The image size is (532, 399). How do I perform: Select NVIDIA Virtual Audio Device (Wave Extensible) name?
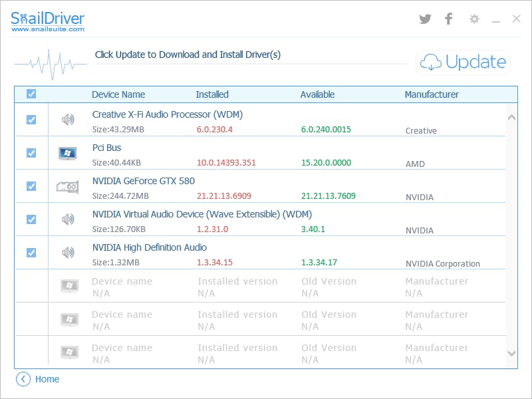tap(202, 214)
